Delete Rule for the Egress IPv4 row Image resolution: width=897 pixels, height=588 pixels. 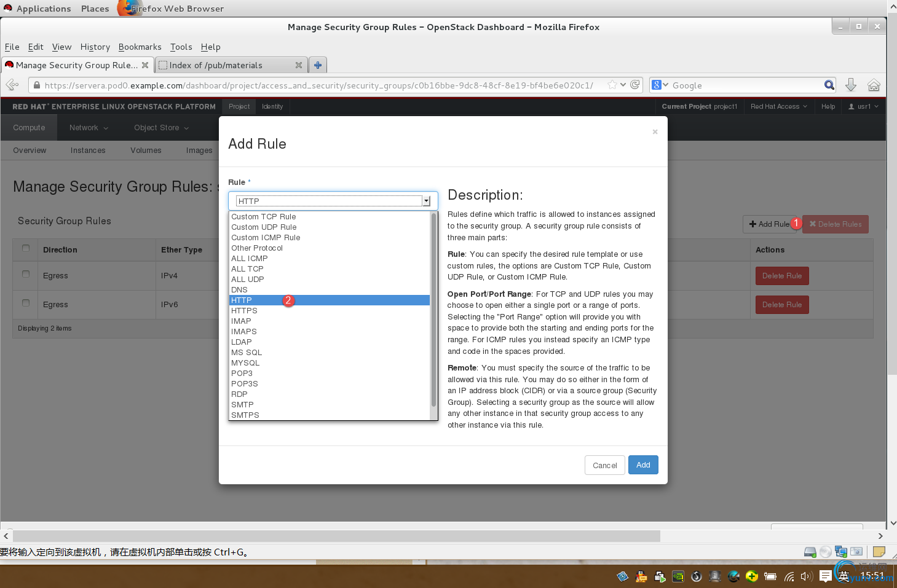pos(782,276)
